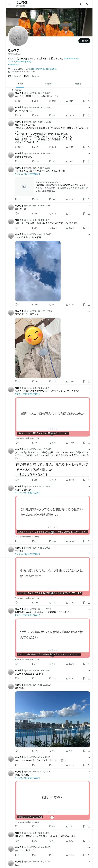Open the 33.8K Followers list
This screenshot has width=98, height=868.
click(31, 76)
